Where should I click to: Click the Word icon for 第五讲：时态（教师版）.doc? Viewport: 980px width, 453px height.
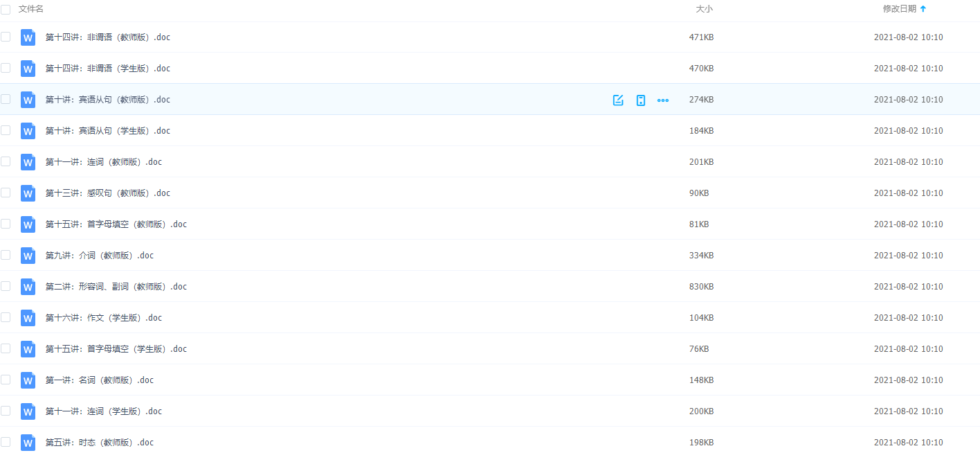point(28,443)
